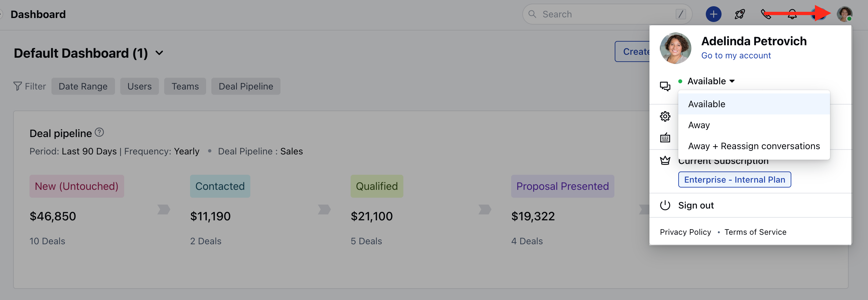This screenshot has height=300, width=868.
Task: Click the blue plus quick-add icon
Action: pyautogui.click(x=713, y=14)
